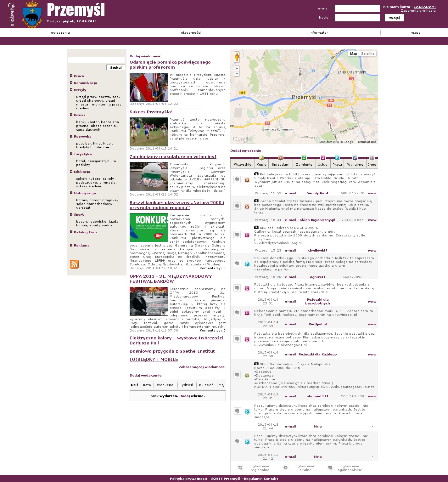Click the Przemyśl coat of arms crest

(32, 14)
